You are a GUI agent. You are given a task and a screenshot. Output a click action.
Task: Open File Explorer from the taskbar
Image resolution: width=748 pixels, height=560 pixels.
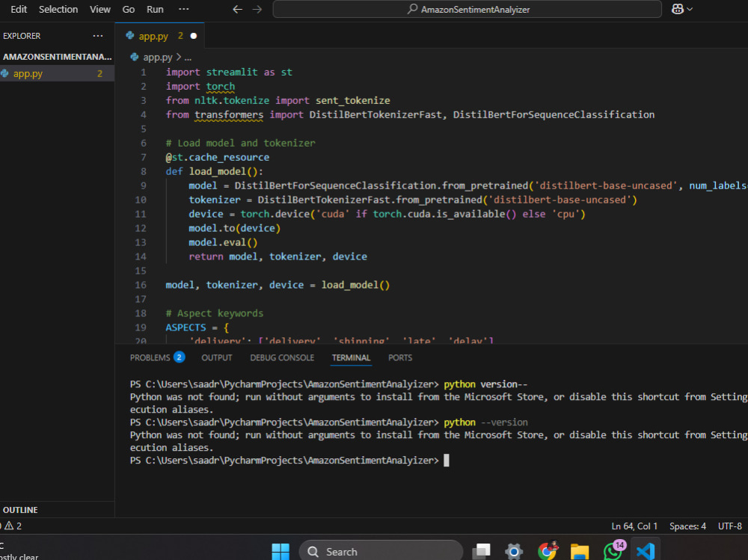(x=580, y=552)
